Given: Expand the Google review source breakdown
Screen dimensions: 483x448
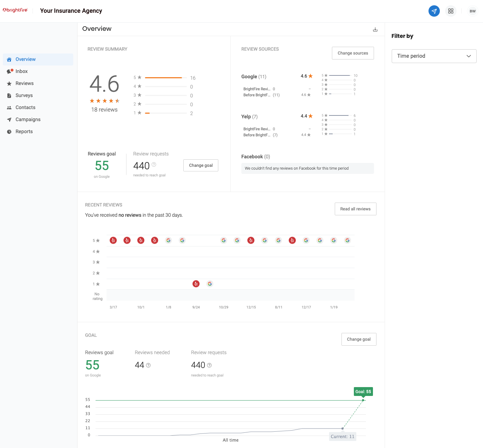Looking at the screenshot, I should click(x=253, y=76).
